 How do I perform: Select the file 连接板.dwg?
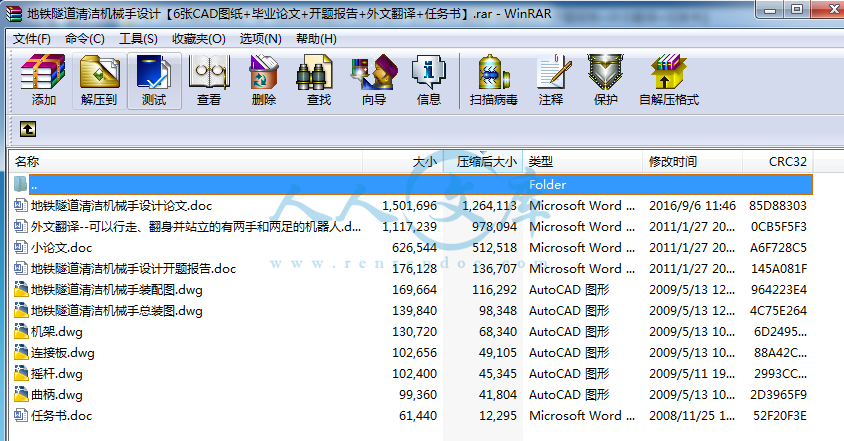(x=63, y=352)
